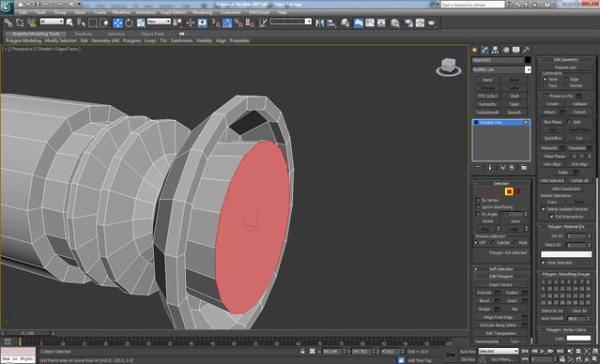Screen dimensions: 600x364
Task: Select the Normal constraint radio button
Action: (x=566, y=85)
